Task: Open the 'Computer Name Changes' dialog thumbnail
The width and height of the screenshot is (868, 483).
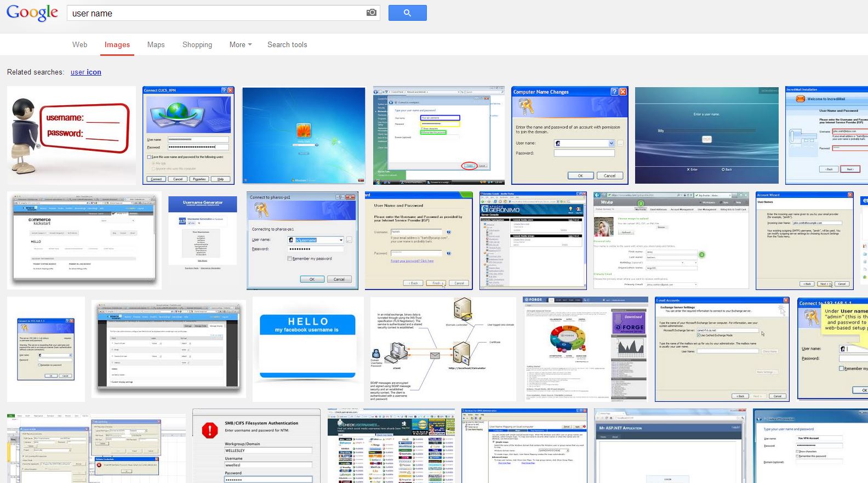Action: click(x=570, y=135)
